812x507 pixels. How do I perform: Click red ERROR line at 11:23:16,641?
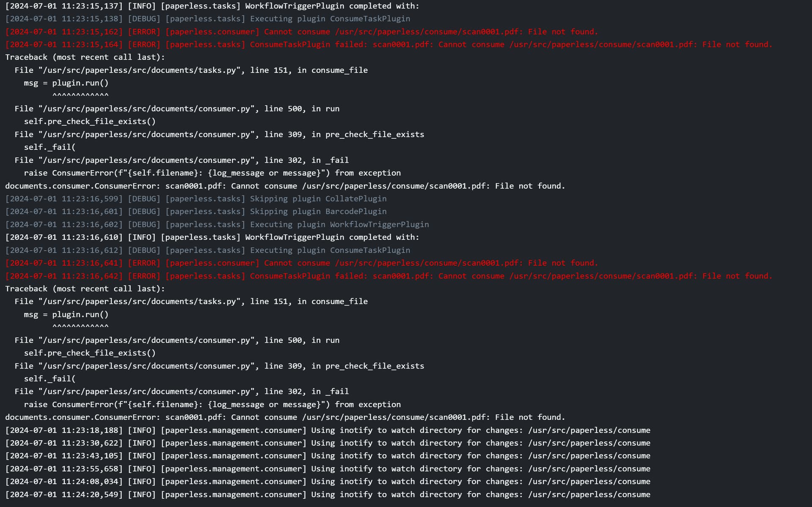click(302, 263)
